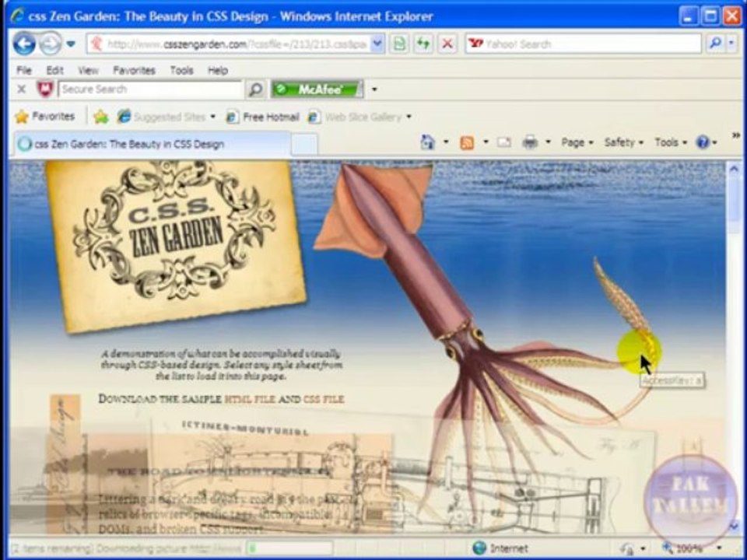
Task: Click the New Tab blank tab button
Action: pos(304,145)
